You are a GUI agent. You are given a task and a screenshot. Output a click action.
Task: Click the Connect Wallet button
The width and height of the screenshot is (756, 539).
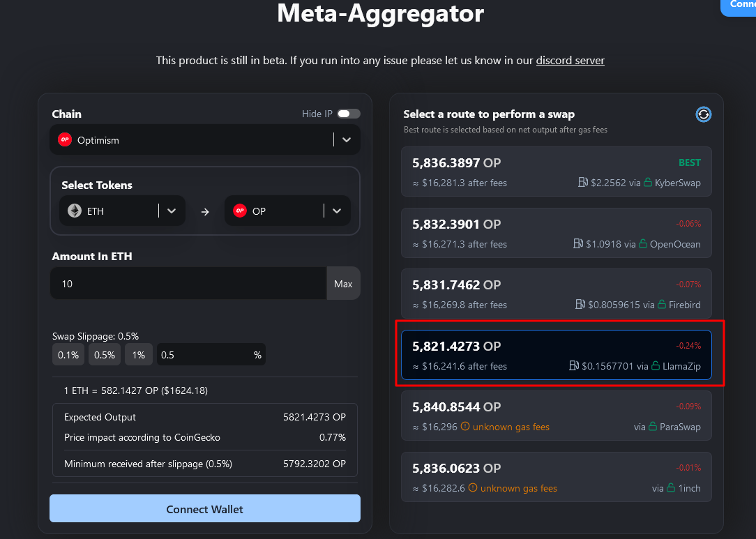point(204,508)
